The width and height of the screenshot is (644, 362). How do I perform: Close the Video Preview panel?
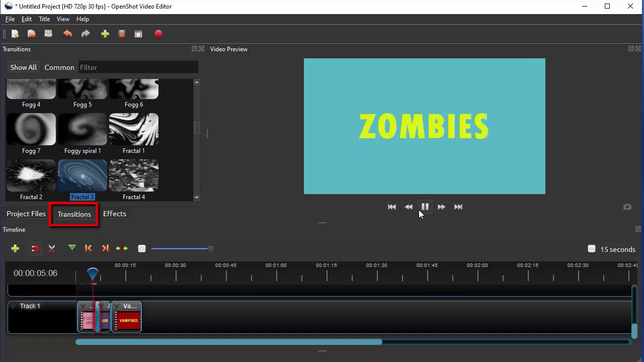[x=638, y=49]
